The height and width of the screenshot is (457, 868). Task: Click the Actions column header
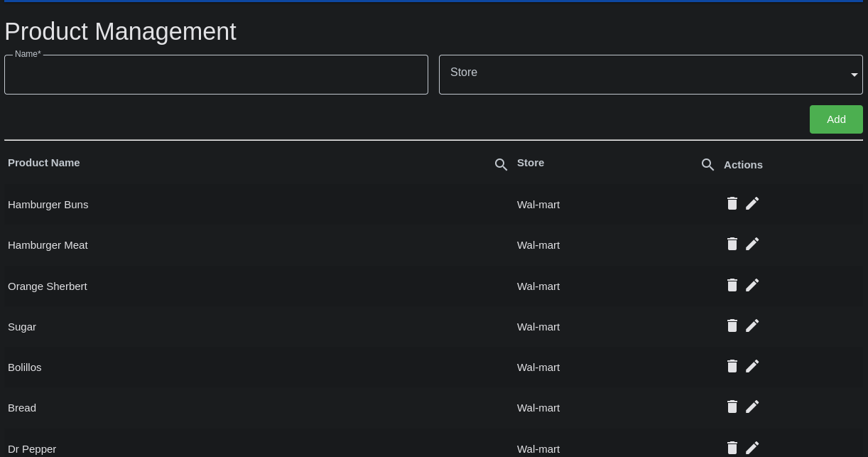743,165
